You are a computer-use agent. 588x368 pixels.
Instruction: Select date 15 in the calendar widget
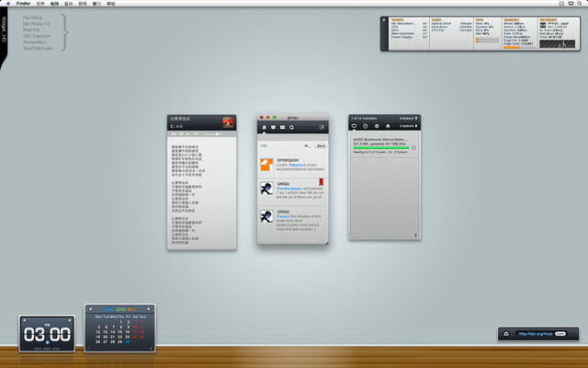[x=120, y=332]
